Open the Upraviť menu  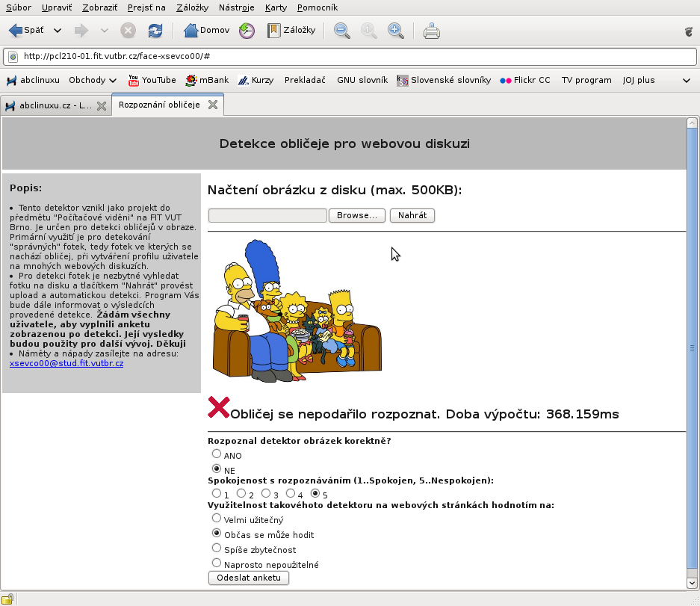57,7
